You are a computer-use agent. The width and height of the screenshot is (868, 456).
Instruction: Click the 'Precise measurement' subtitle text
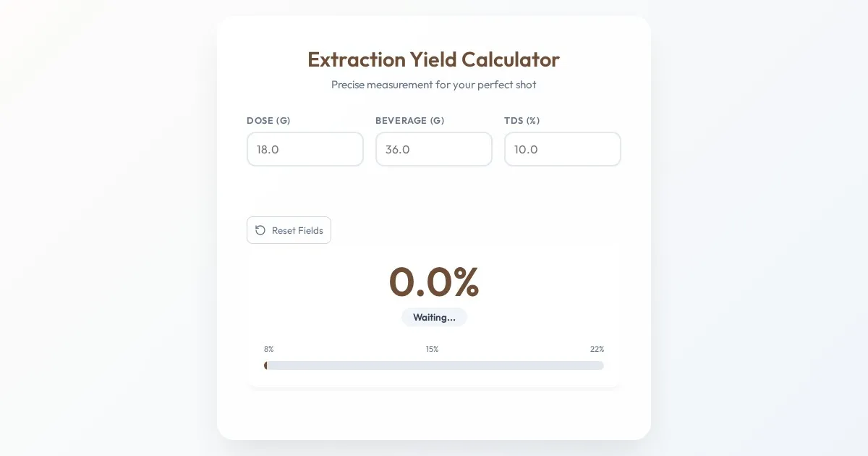point(433,85)
